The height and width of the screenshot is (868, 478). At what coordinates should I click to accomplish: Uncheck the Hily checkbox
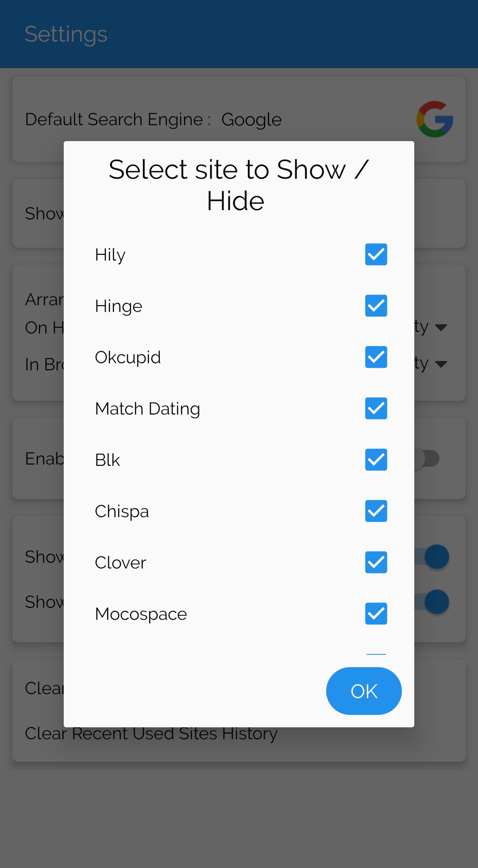(376, 254)
